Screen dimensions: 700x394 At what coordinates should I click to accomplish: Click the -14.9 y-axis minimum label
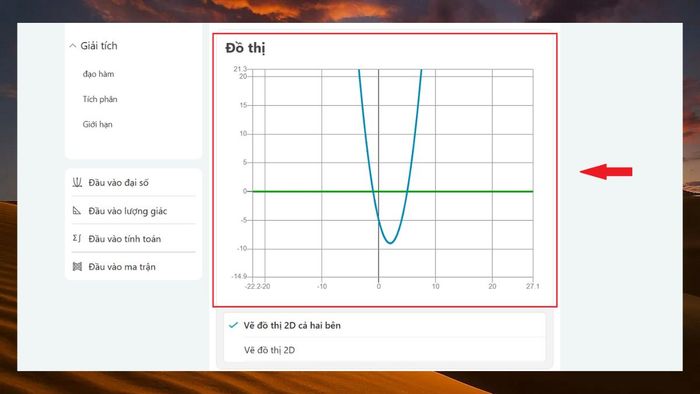239,277
